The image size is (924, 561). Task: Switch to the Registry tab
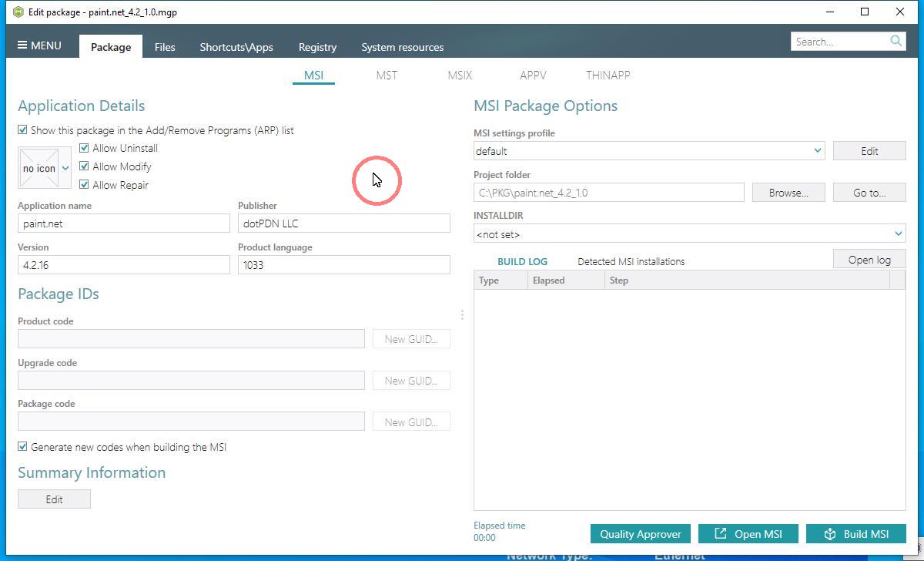[317, 47]
